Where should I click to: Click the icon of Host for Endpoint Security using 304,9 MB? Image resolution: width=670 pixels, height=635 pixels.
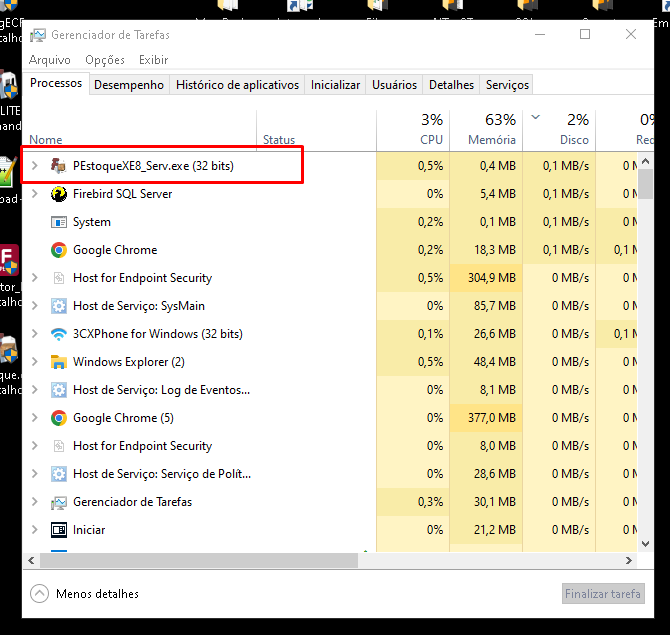[59, 278]
